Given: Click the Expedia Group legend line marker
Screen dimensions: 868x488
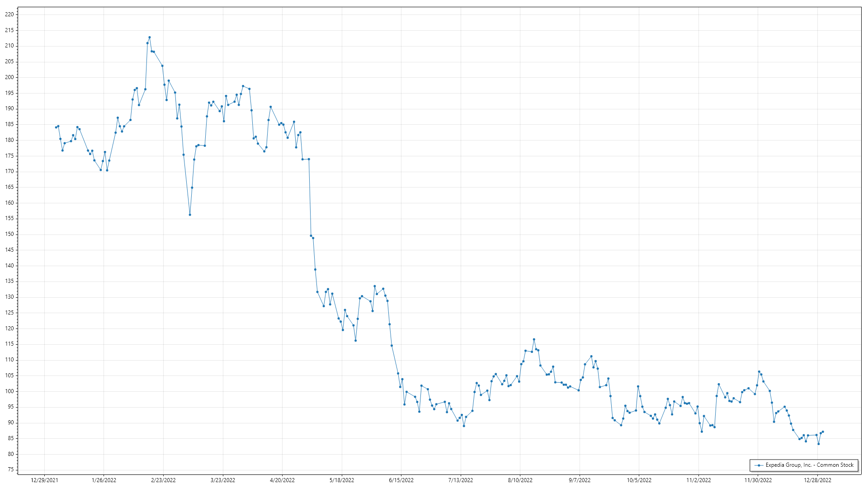Looking at the screenshot, I should (759, 465).
